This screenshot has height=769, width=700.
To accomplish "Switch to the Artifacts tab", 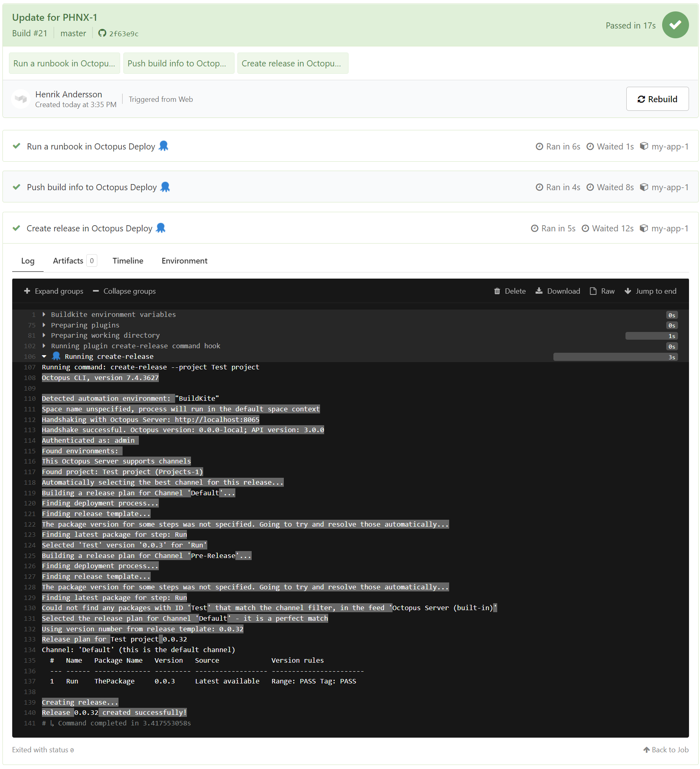I will [x=68, y=261].
